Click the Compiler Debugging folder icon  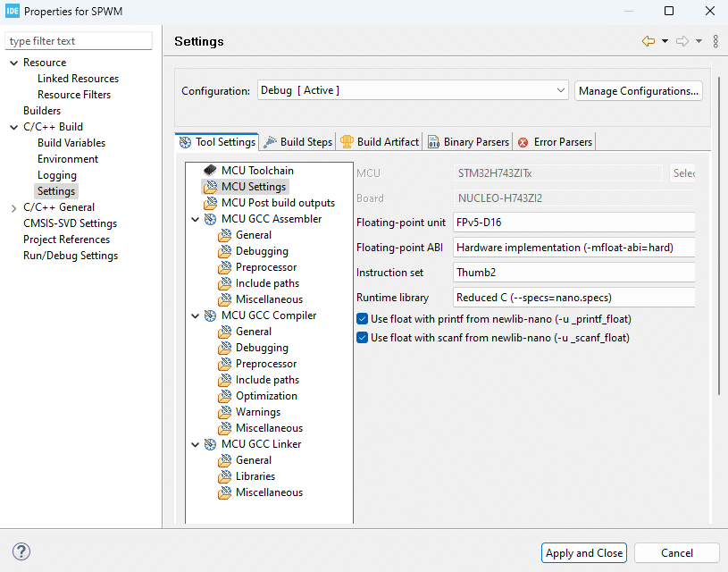(x=225, y=348)
